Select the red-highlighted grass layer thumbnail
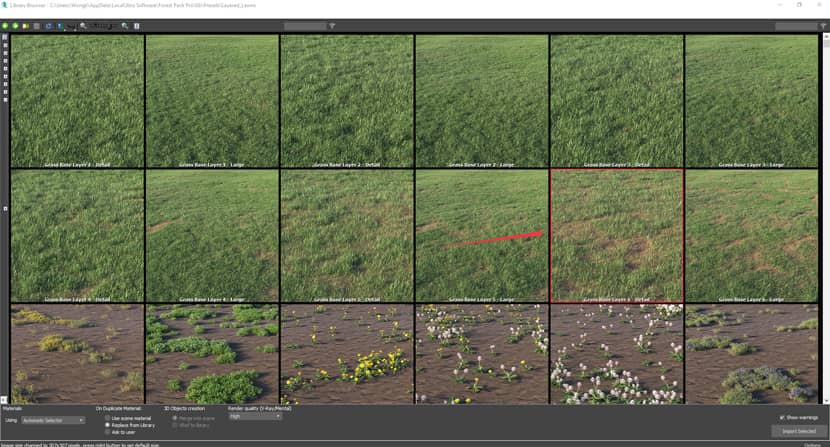The height and width of the screenshot is (447, 830). pyautogui.click(x=616, y=235)
